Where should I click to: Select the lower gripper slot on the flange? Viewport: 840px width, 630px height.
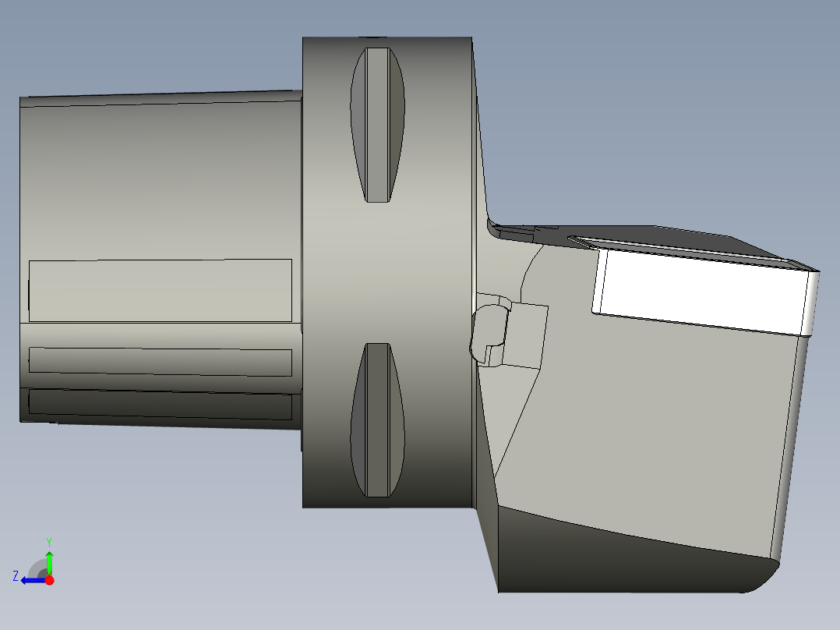coord(378,419)
